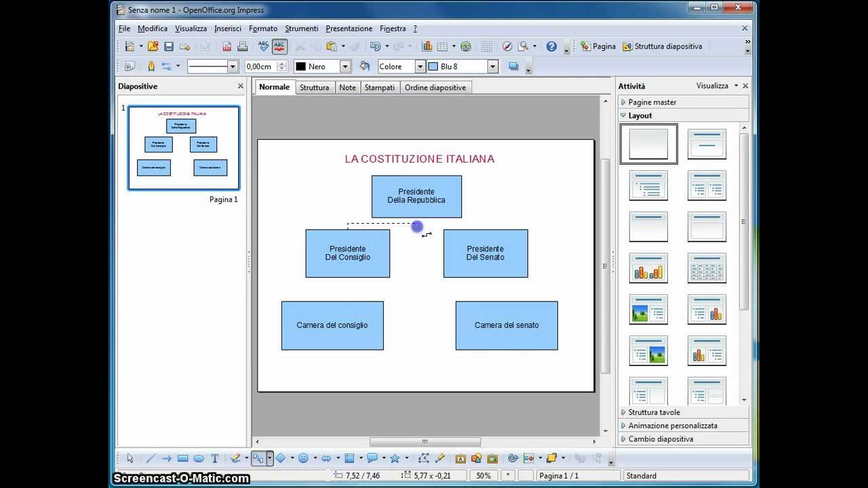Choose the blank slide layout thumbnail

pyautogui.click(x=648, y=144)
